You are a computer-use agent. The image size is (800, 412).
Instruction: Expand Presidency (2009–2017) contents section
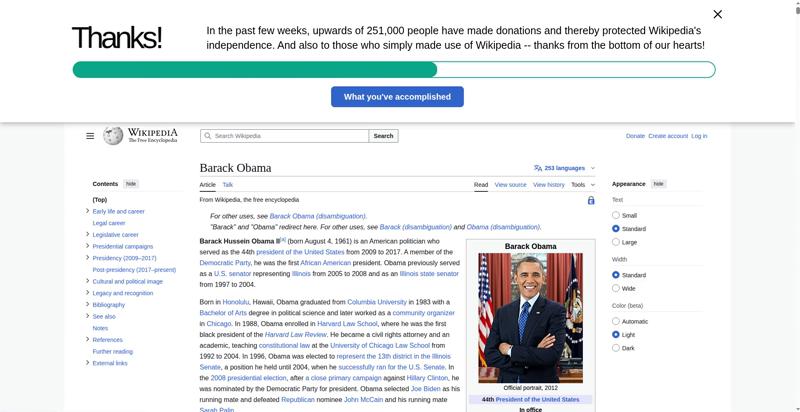(x=88, y=258)
